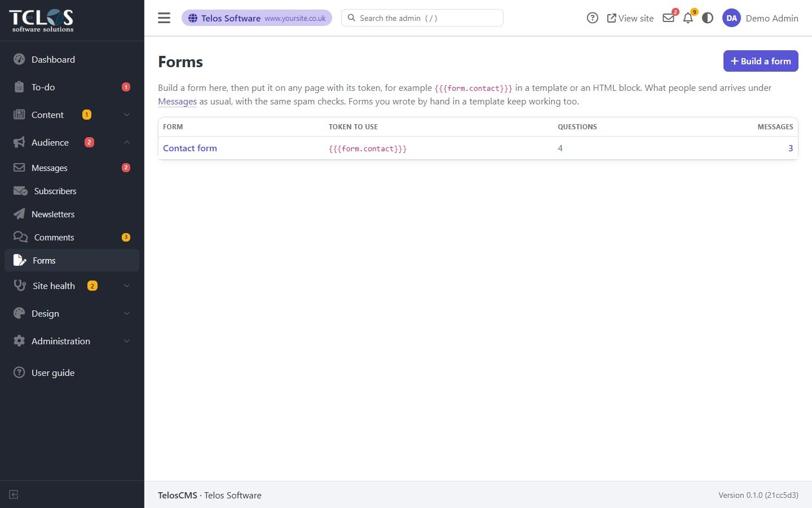Screen dimensions: 812x508
Task: Click the Demo Admin username
Action: point(772,18)
